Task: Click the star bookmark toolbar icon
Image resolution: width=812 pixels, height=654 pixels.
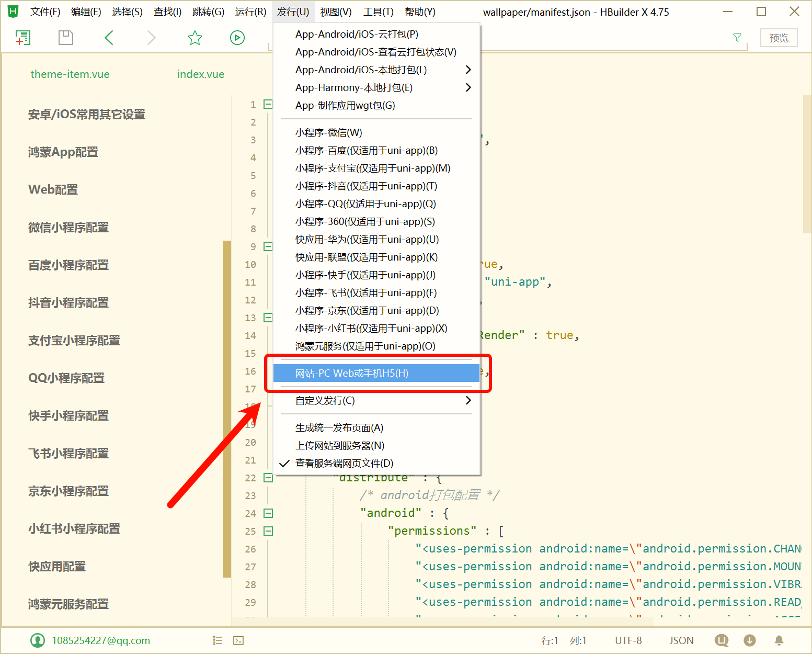Action: (x=195, y=38)
